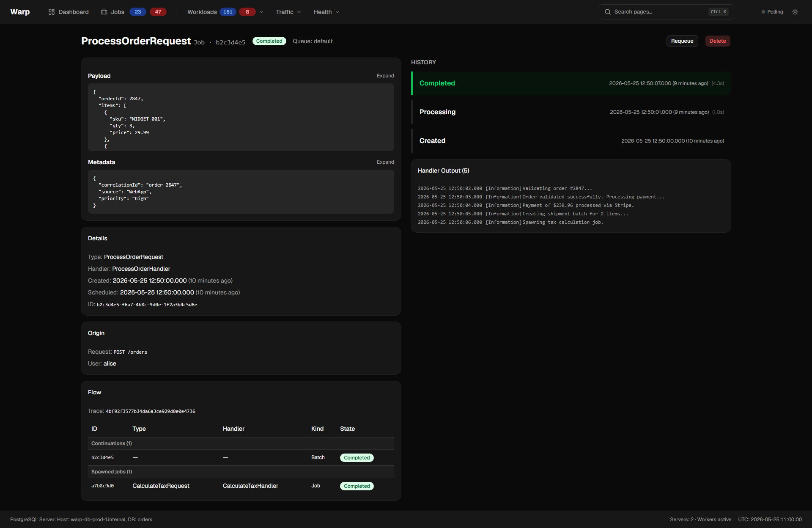Open the Workloads menu
Image resolution: width=812 pixels, height=528 pixels.
point(202,12)
